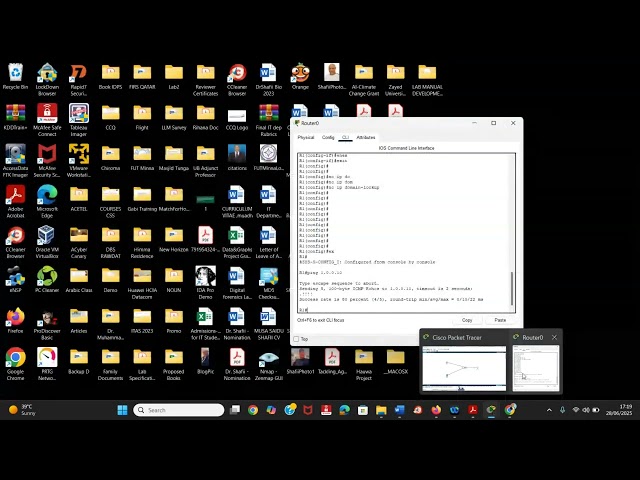This screenshot has height=480, width=640.
Task: Select the Nmap - Zenmap GUI desktop icon
Action: [269, 364]
